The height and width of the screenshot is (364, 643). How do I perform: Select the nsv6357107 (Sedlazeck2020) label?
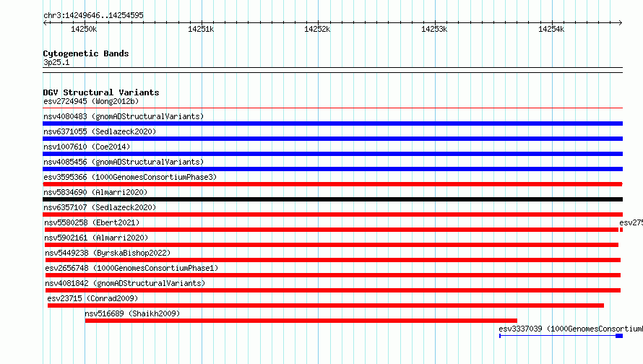pyautogui.click(x=100, y=207)
